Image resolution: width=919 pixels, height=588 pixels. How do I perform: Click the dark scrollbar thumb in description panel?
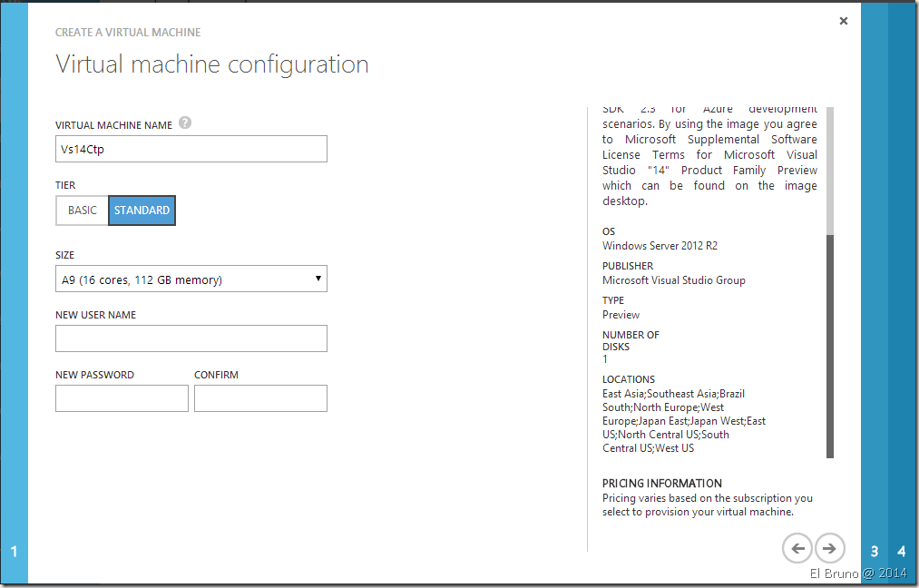point(829,345)
